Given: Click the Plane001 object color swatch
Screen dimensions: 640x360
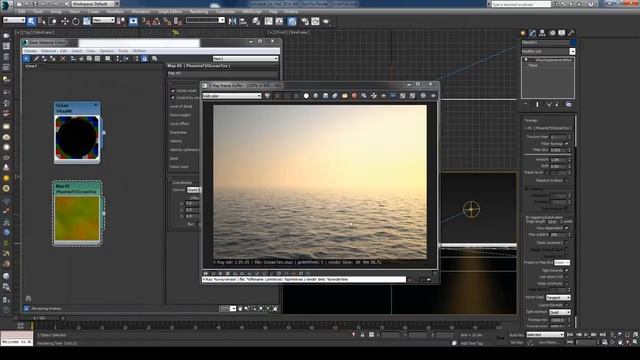Looking at the screenshot, I should click(573, 42).
